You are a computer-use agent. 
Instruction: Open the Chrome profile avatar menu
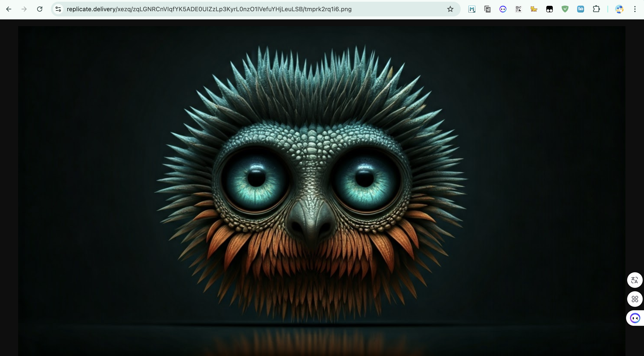click(x=619, y=9)
